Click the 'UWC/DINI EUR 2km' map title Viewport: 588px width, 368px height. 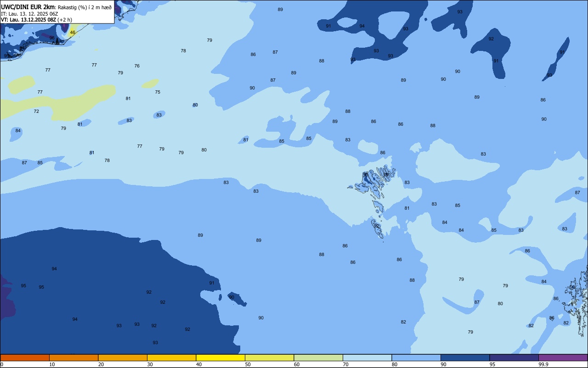coord(28,7)
